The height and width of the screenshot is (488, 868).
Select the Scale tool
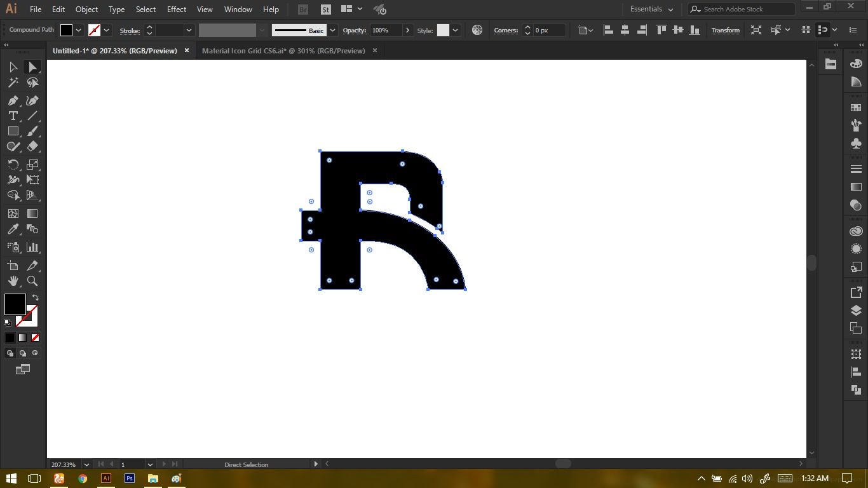click(x=32, y=165)
